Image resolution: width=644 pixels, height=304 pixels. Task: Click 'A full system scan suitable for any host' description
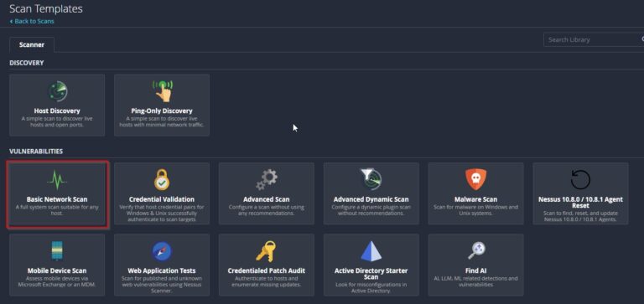point(57,210)
